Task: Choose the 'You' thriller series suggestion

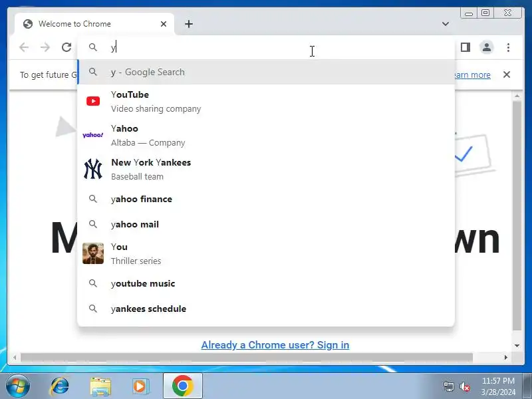Action: pyautogui.click(x=266, y=253)
